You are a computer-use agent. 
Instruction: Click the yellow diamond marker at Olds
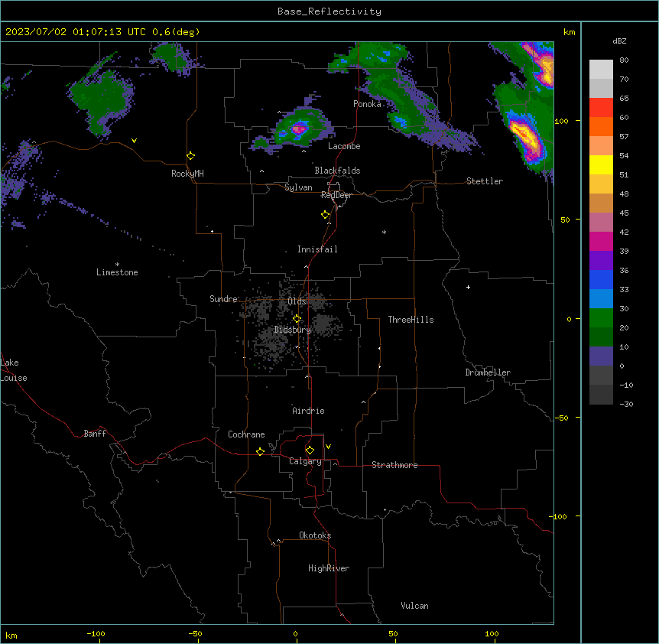tap(297, 319)
